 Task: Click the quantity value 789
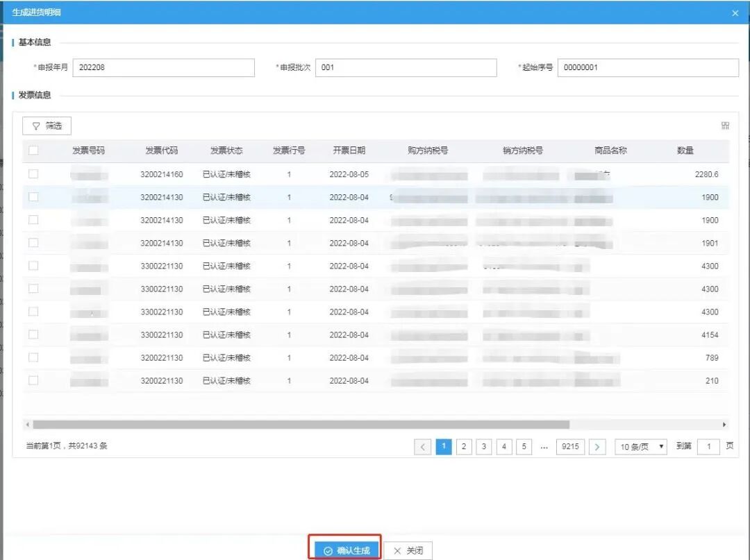712,358
